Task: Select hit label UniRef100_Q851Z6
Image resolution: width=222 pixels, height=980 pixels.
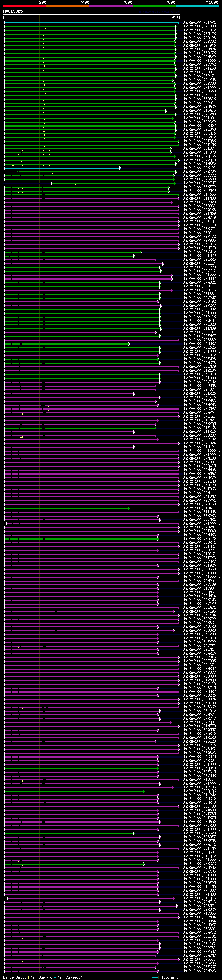Action: click(199, 34)
